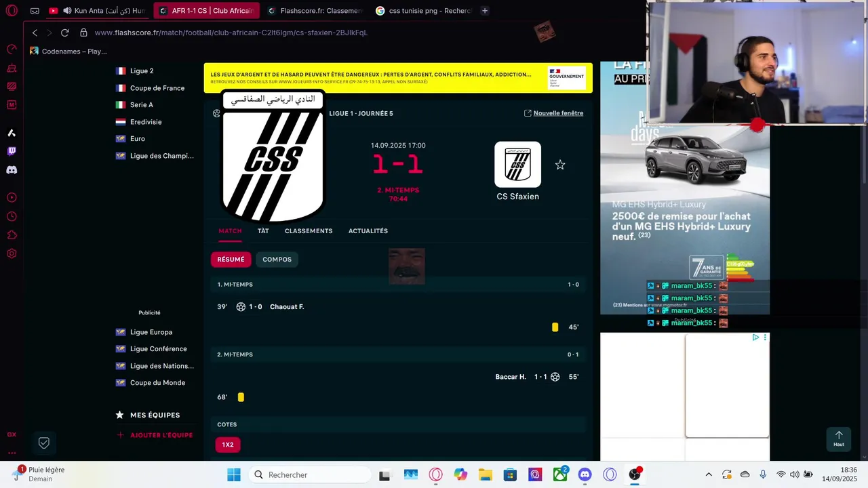Open Aria AI assistant in sidebar
Viewport: 868px width, 488px height.
pos(12,133)
